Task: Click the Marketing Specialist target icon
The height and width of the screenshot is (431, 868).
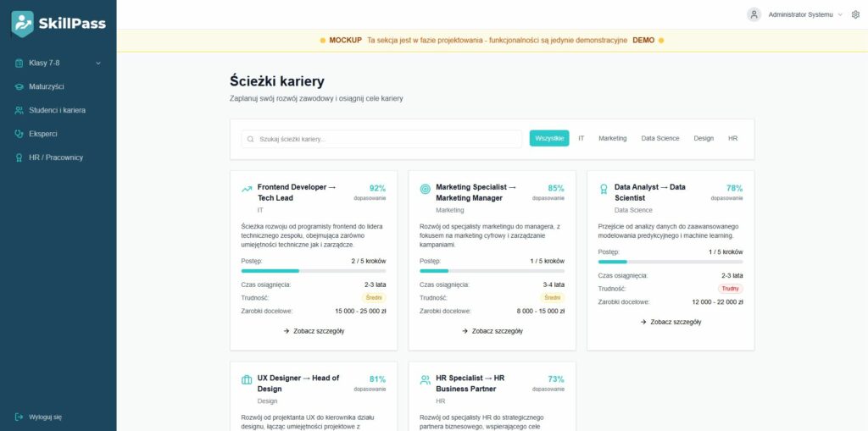Action: point(425,190)
